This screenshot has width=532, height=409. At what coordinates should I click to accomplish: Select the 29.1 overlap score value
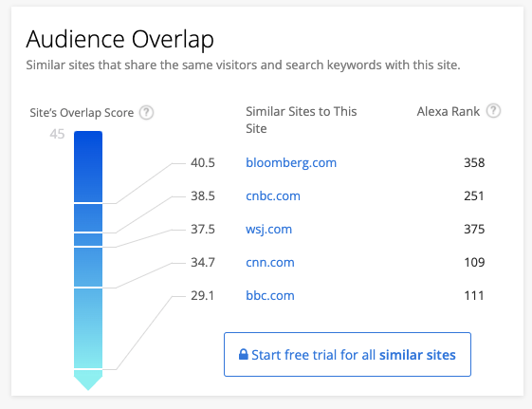[202, 296]
